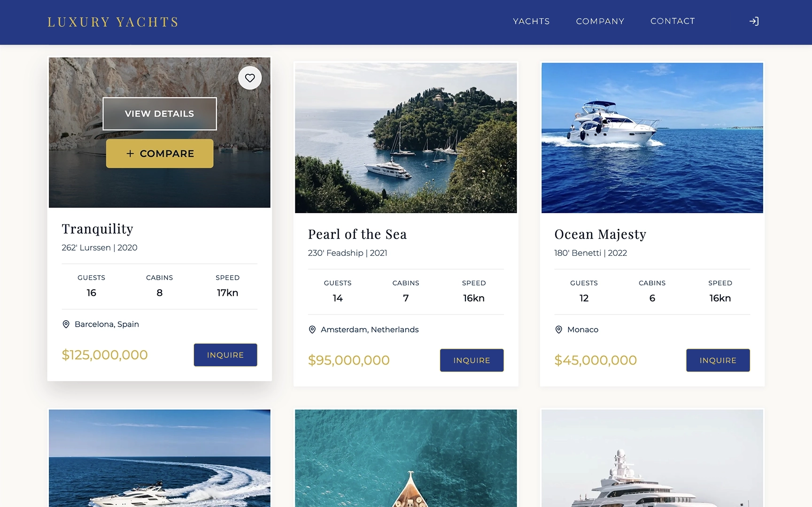Viewport: 812px width, 507px height.
Task: Select the Pearl of the Sea title
Action: pos(357,234)
